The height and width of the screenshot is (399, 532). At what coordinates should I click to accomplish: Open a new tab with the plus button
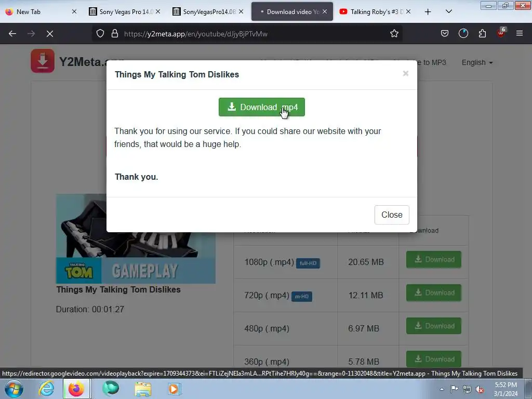pyautogui.click(x=428, y=12)
